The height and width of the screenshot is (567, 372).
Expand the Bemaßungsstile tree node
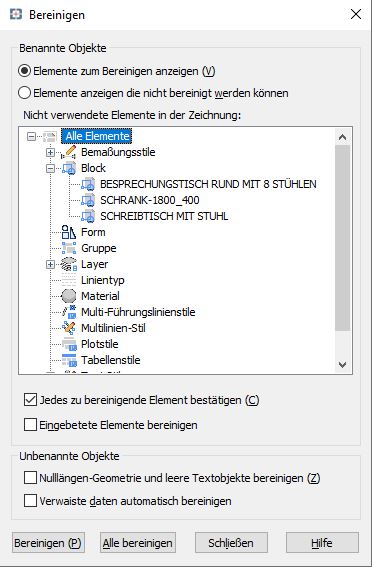(x=51, y=153)
